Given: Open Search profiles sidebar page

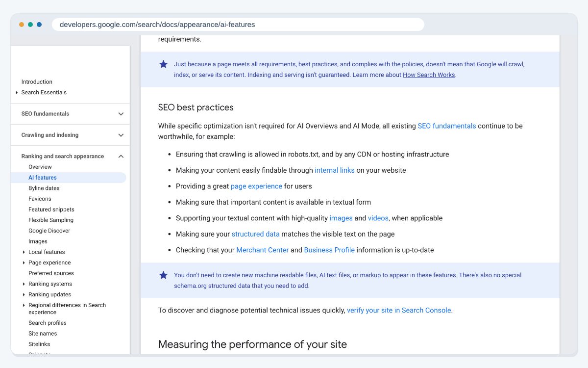Looking at the screenshot, I should [x=47, y=323].
